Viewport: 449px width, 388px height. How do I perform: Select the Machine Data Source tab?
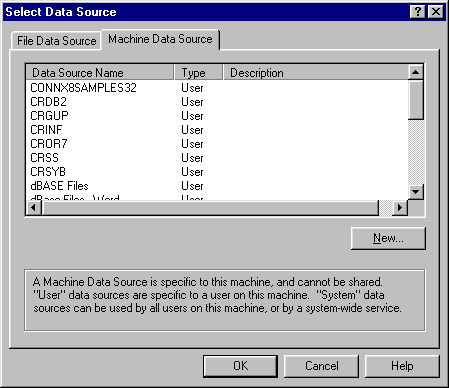[160, 39]
